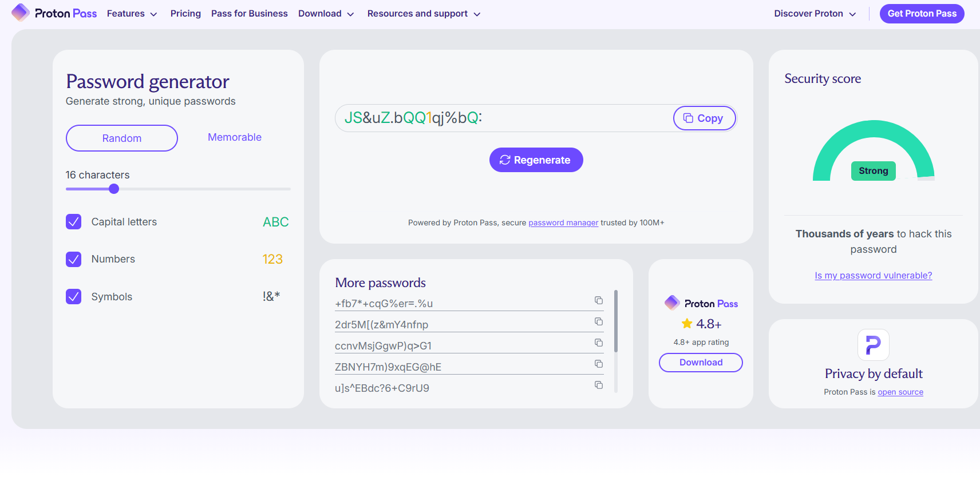The width and height of the screenshot is (980, 501).
Task: Click the !&* symbols sample
Action: (271, 296)
